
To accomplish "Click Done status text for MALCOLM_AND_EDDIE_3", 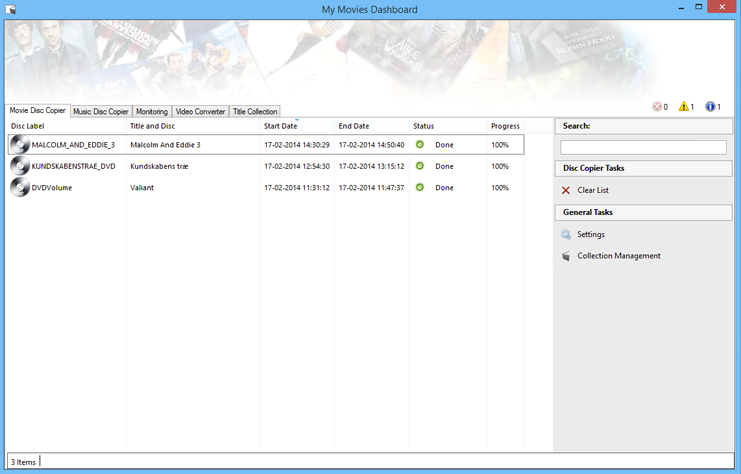I will click(x=444, y=145).
